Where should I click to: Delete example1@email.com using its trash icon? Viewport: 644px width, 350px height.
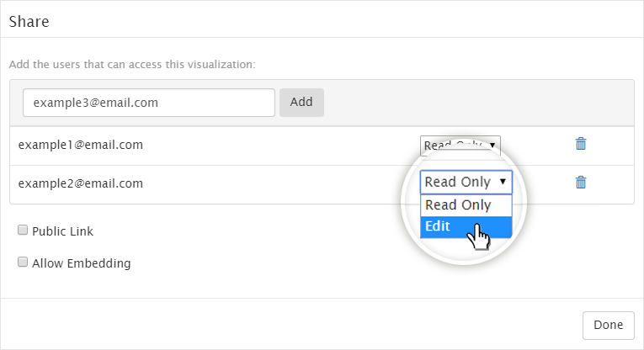click(x=581, y=144)
